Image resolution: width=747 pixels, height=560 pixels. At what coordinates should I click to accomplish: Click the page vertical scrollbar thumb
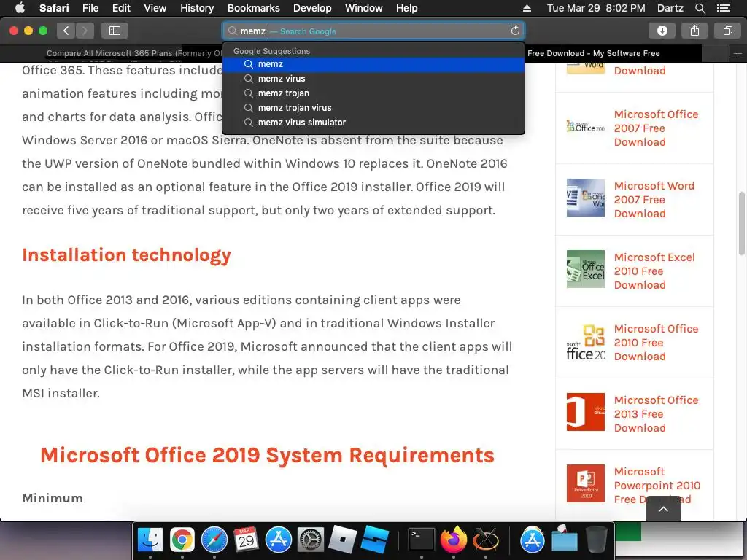742,224
